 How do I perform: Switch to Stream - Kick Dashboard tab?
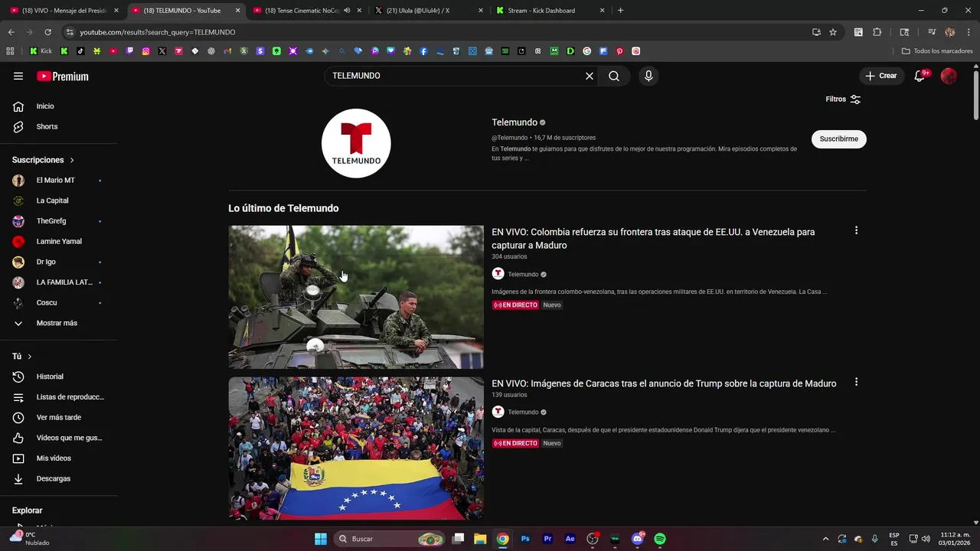550,11
